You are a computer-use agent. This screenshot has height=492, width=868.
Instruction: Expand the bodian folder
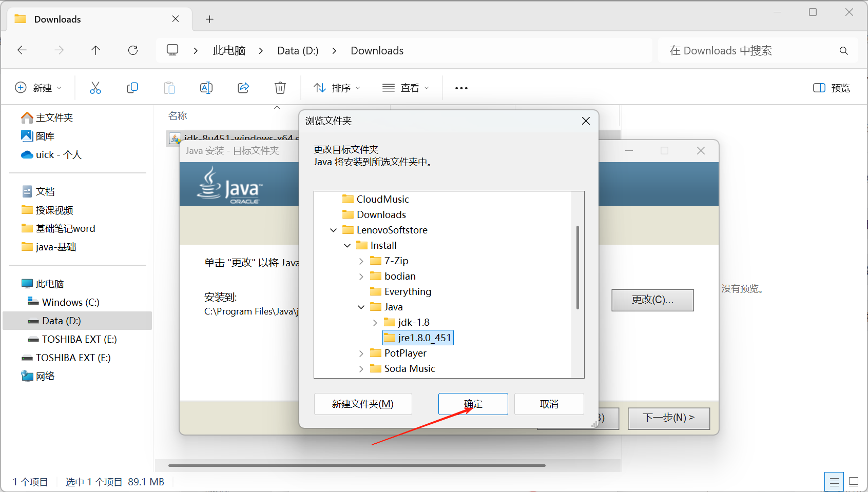tap(361, 276)
